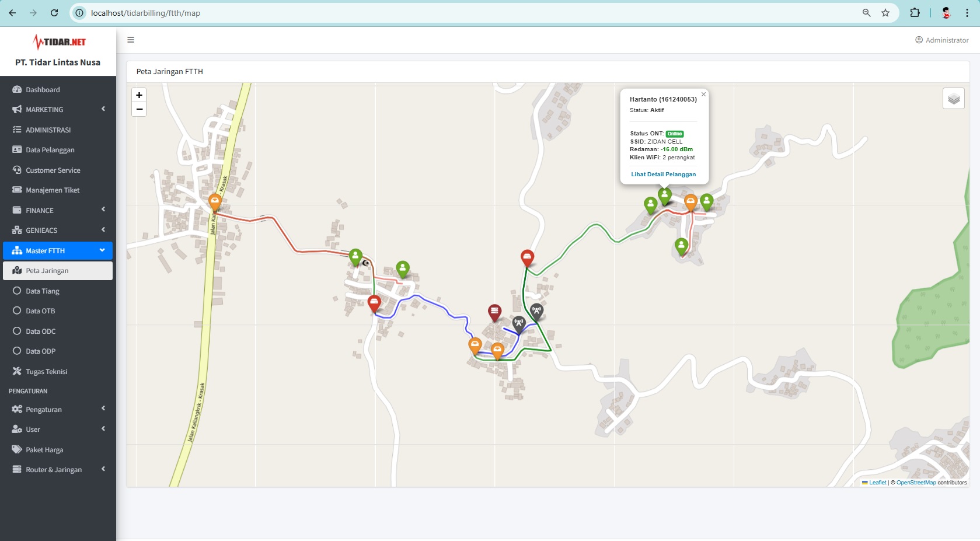The image size is (980, 541).
Task: Select the dark red server marker
Action: [494, 312]
